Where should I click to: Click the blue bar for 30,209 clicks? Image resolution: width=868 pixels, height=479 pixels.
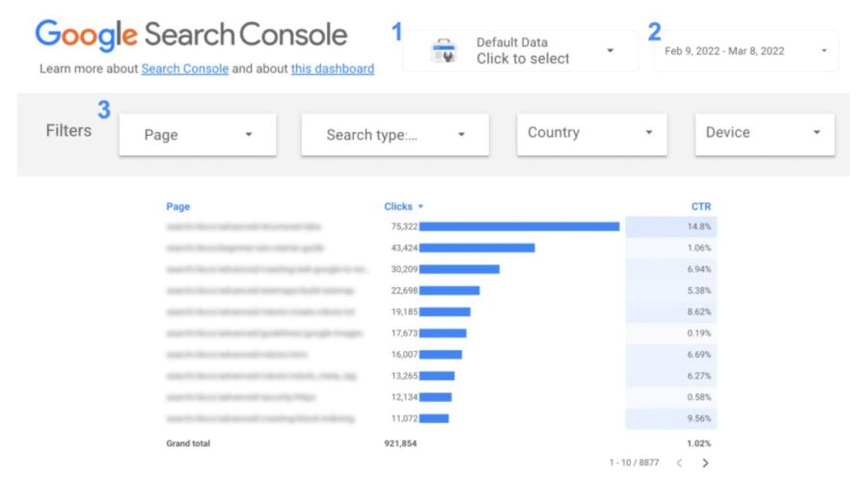click(x=459, y=269)
